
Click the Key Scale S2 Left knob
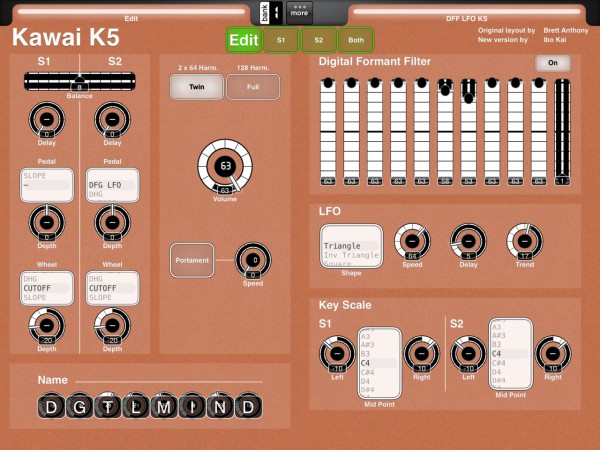pyautogui.click(x=468, y=354)
